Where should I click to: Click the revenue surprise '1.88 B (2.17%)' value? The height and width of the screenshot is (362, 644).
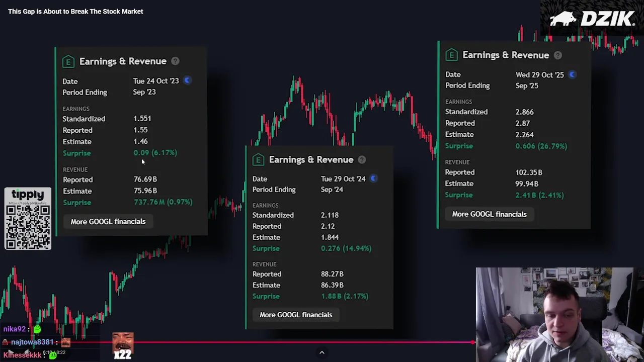[x=345, y=296]
